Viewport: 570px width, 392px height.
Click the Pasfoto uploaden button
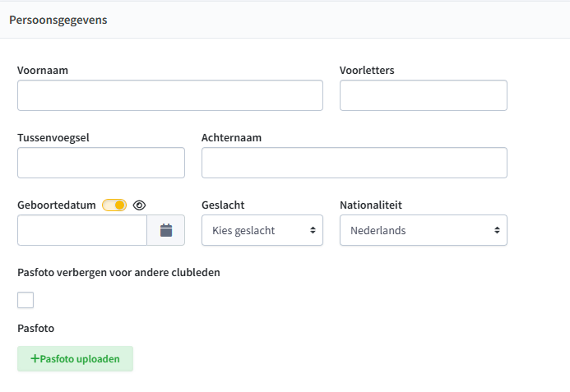click(x=75, y=359)
